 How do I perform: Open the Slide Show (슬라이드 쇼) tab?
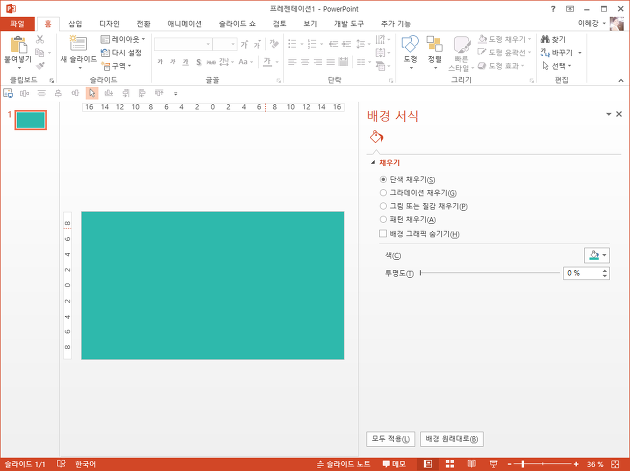pyautogui.click(x=237, y=24)
